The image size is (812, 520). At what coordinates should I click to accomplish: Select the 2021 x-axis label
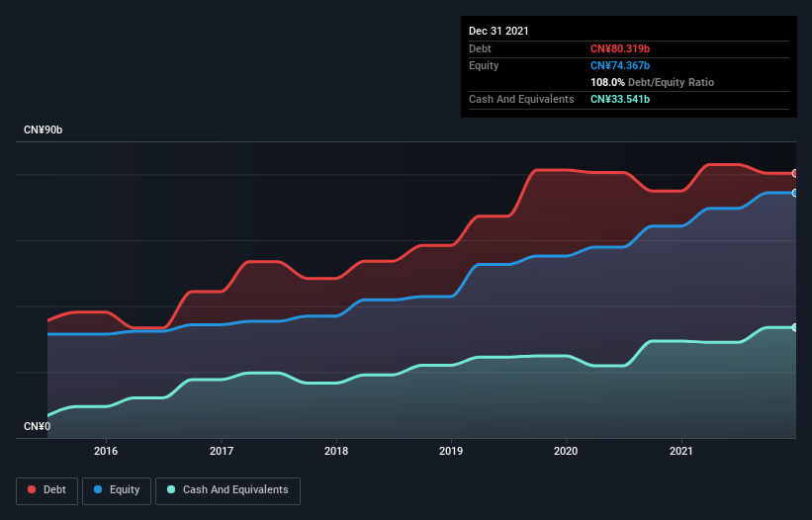681,451
